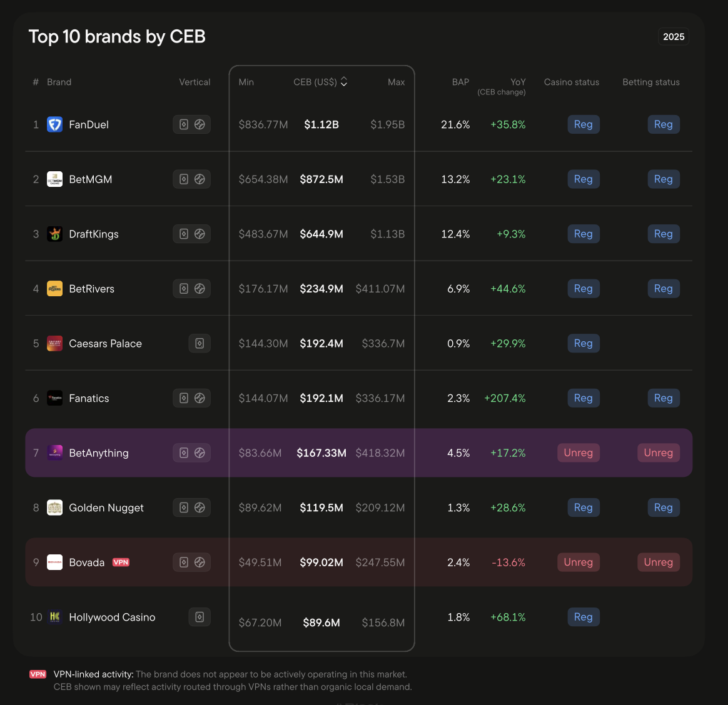Image resolution: width=728 pixels, height=705 pixels.
Task: Open the Fanatics brand name link
Action: click(x=89, y=398)
